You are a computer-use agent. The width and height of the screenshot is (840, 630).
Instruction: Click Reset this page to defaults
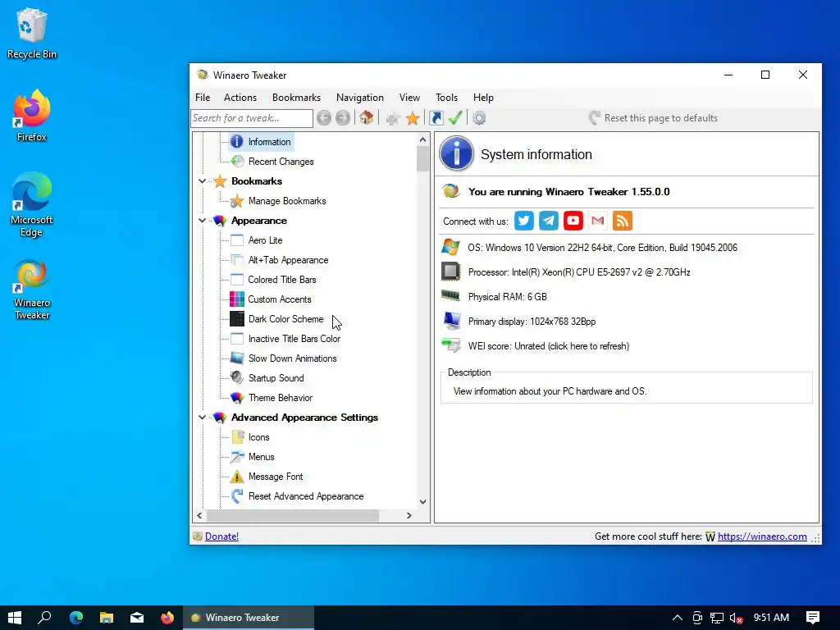point(654,118)
